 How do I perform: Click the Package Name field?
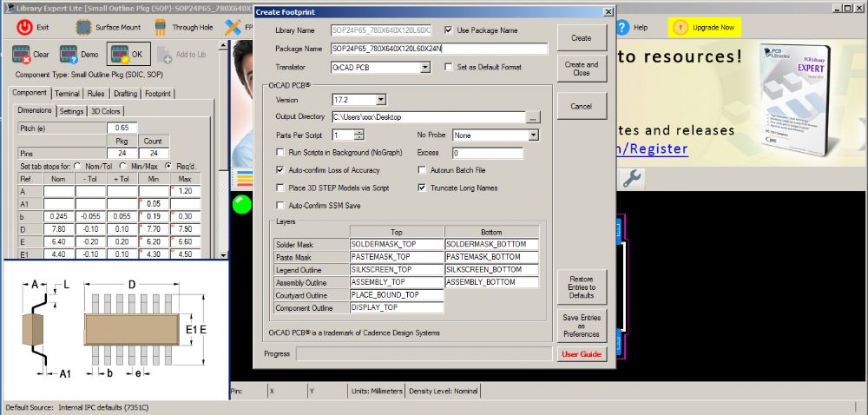[x=439, y=49]
